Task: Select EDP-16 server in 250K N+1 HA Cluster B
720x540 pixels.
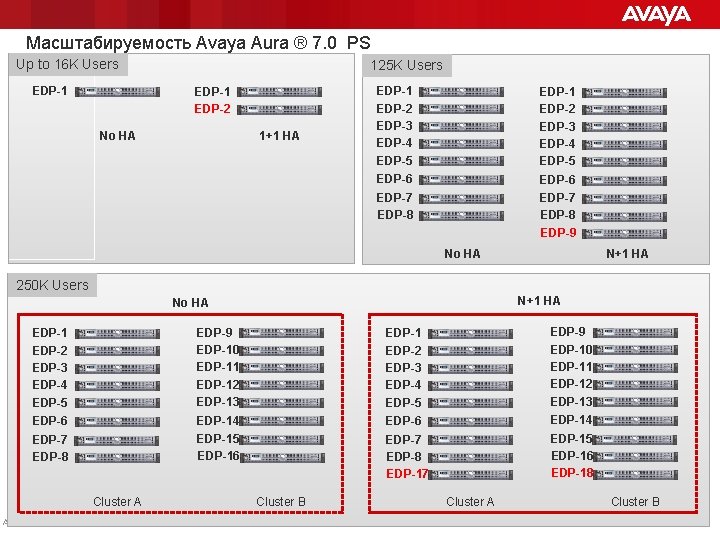Action: coord(635,456)
